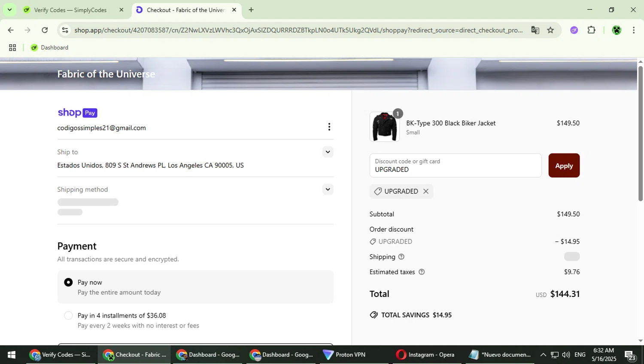Click the volume speaker icon

click(566, 355)
